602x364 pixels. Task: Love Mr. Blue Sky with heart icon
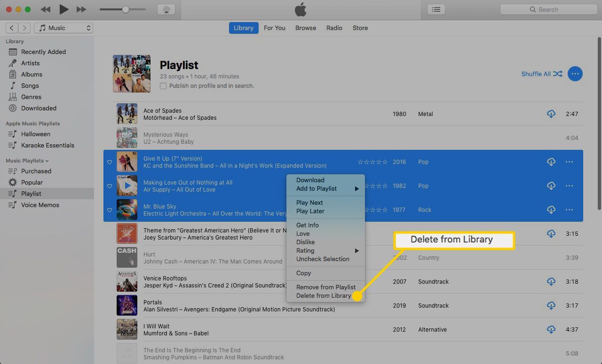[110, 210]
